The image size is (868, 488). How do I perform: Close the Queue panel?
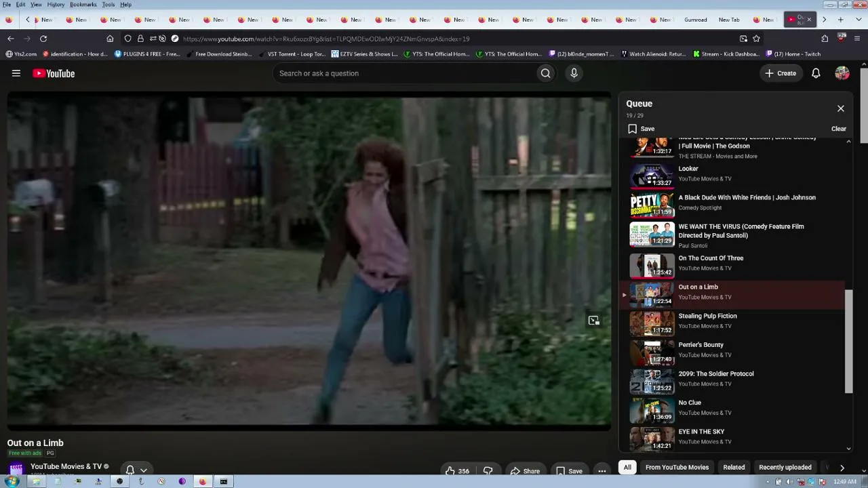(841, 108)
